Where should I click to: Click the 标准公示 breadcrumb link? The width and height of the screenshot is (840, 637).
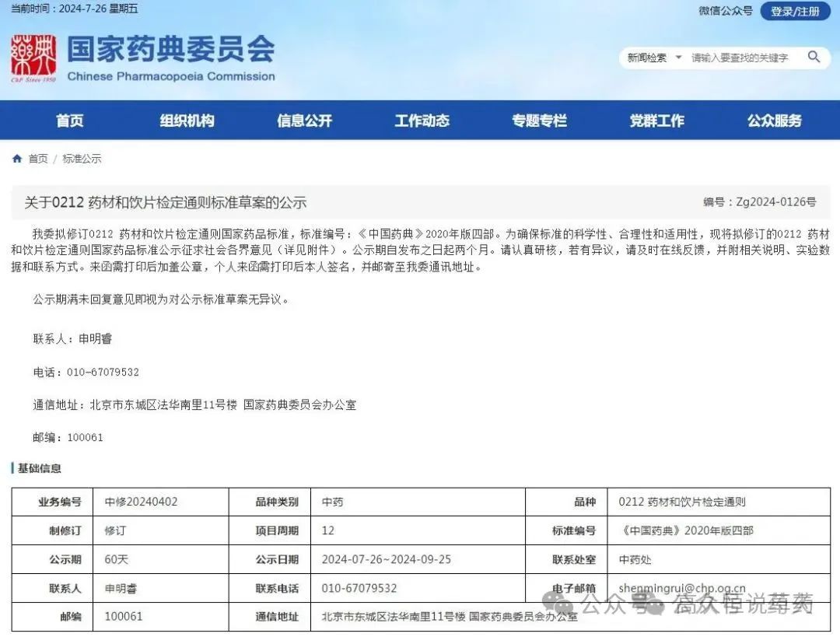tap(82, 159)
